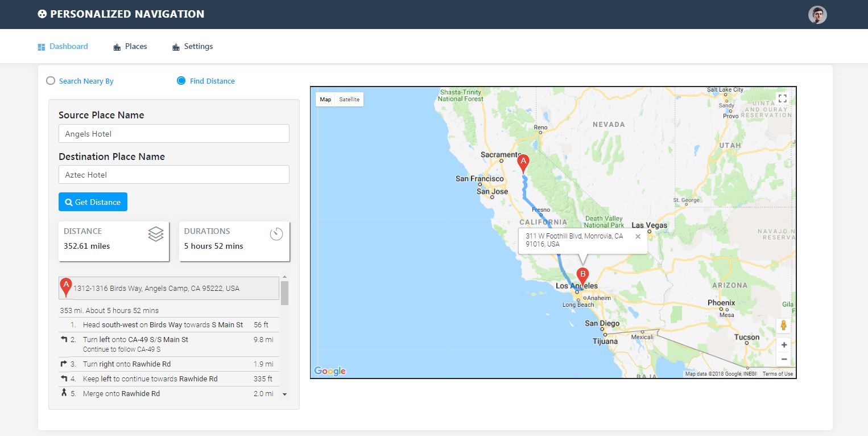Click the durations clock icon
This screenshot has width=868, height=436.
[276, 234]
